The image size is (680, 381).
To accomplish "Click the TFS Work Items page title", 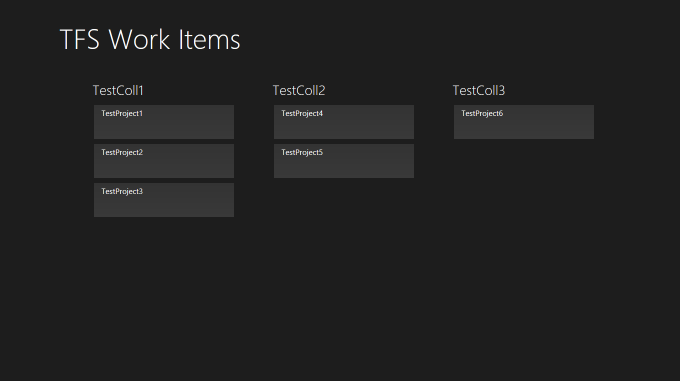I will click(x=150, y=39).
